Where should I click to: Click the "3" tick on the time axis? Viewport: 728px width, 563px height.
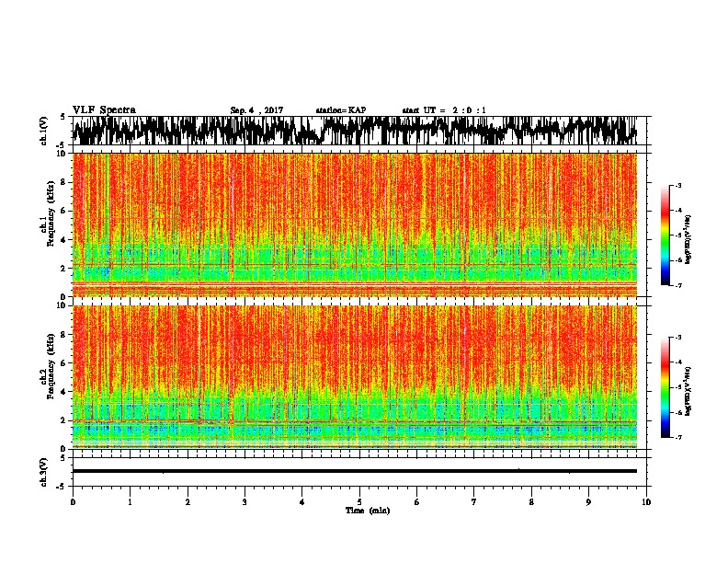[x=245, y=502]
